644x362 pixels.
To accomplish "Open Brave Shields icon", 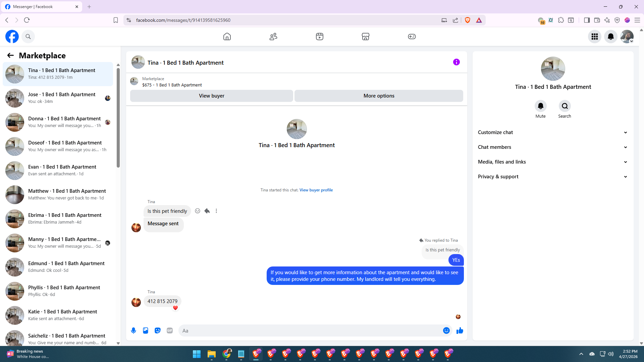I will tap(468, 20).
